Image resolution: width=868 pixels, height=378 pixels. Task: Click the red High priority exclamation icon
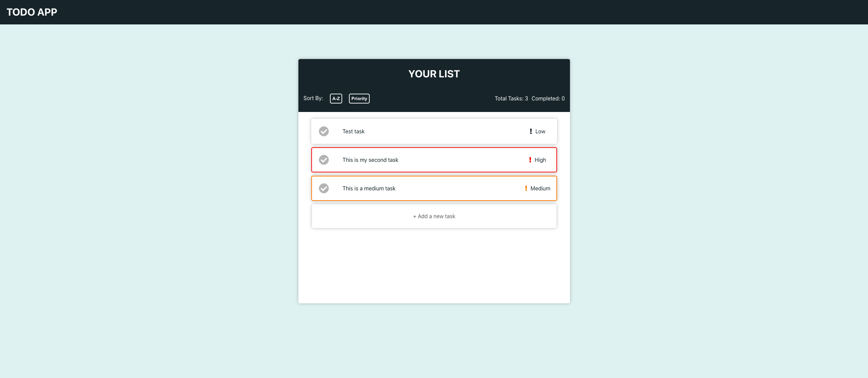pyautogui.click(x=530, y=160)
